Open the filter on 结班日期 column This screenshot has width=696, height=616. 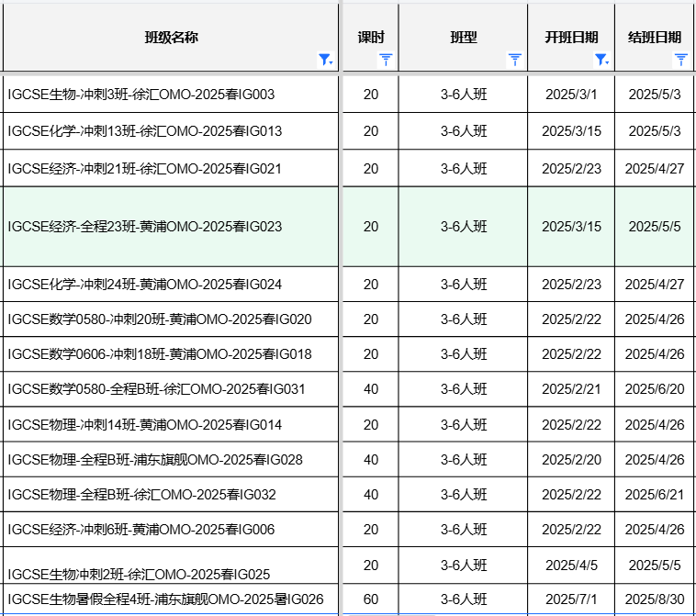pyautogui.click(x=681, y=60)
